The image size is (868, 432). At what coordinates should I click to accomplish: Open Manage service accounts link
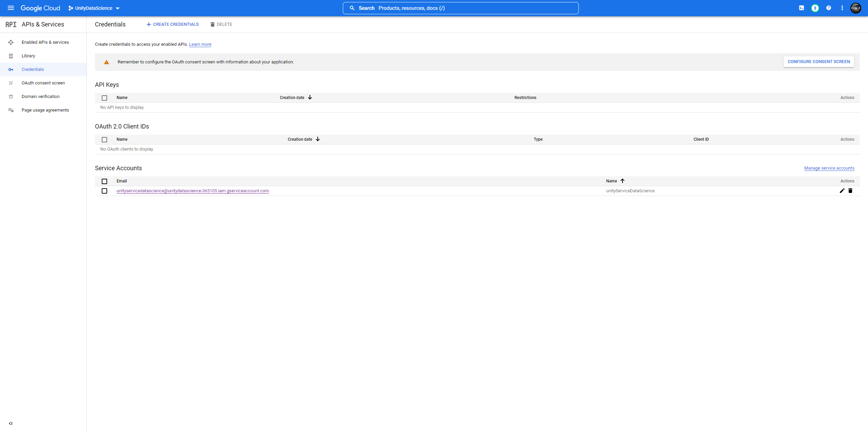829,168
